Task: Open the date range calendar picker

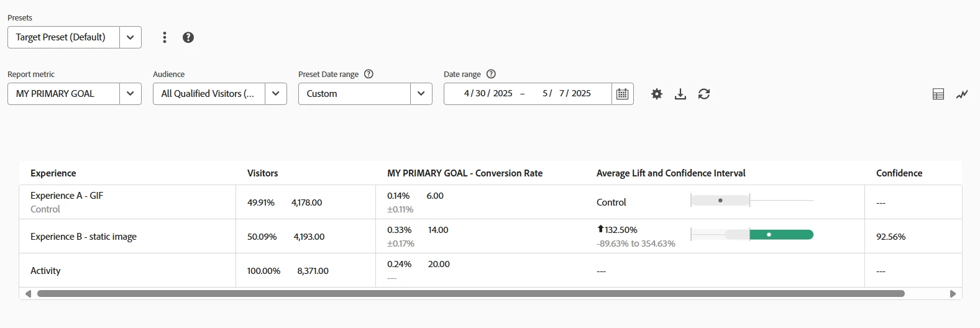Action: click(x=622, y=94)
